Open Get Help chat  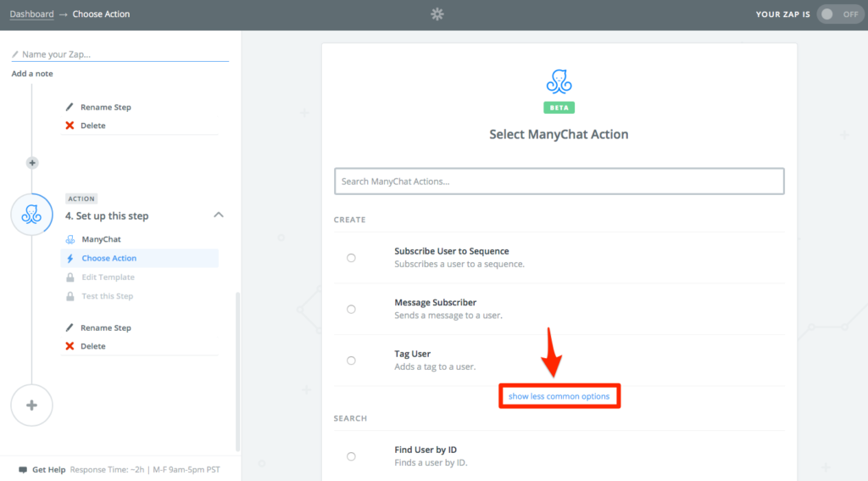pyautogui.click(x=48, y=469)
